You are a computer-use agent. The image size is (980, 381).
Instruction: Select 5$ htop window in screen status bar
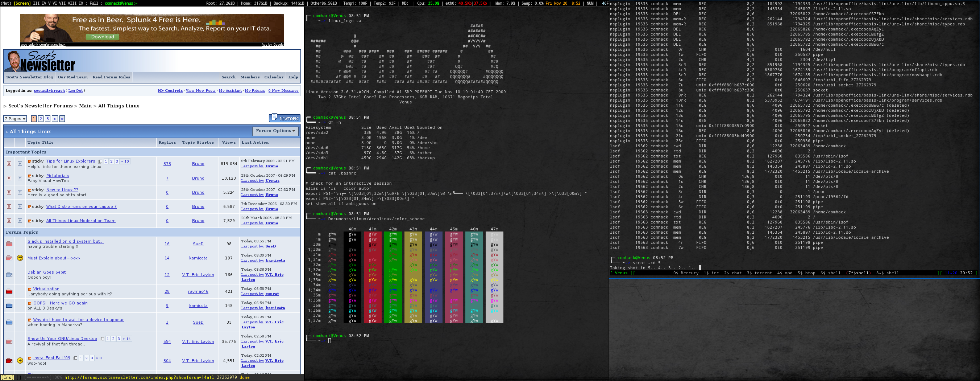coord(806,273)
